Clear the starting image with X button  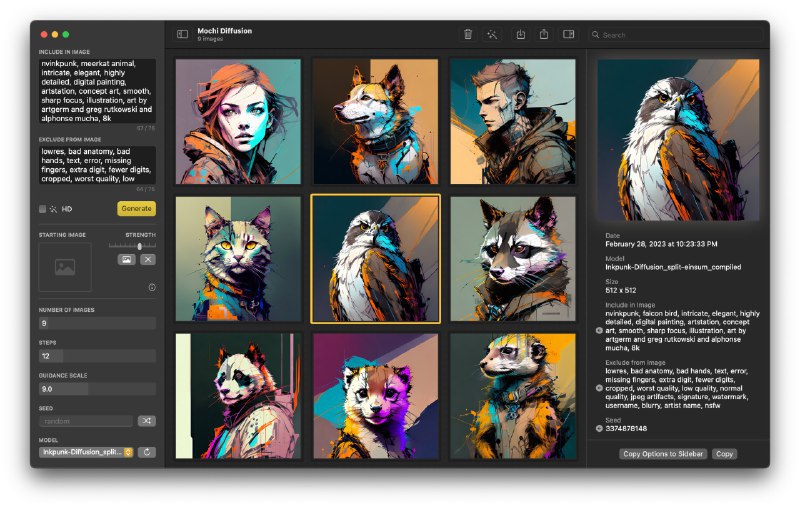point(147,259)
